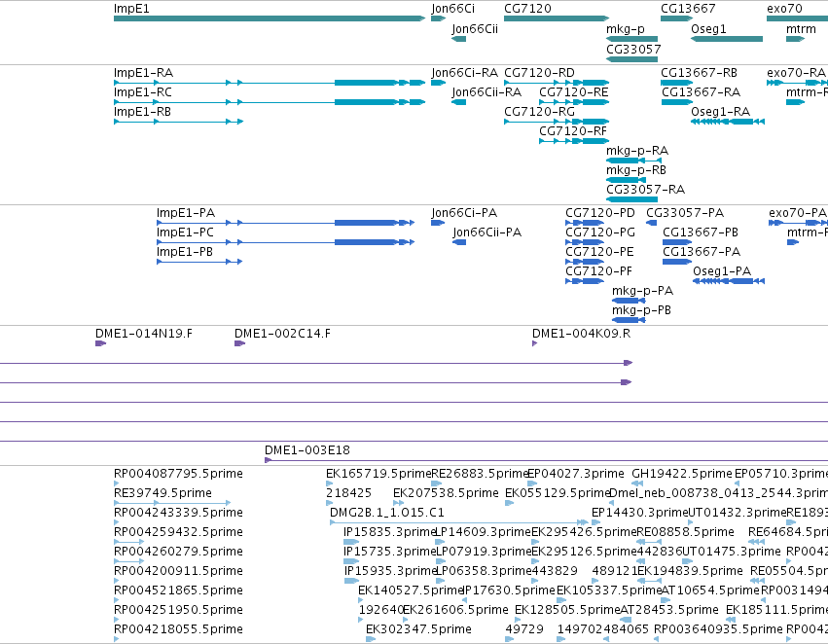The width and height of the screenshot is (828, 644).
Task: Select the CG13667 gene label
Action: point(688,9)
